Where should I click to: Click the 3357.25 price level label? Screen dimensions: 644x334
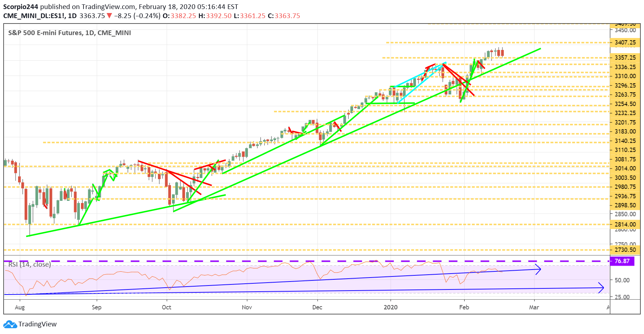point(625,58)
